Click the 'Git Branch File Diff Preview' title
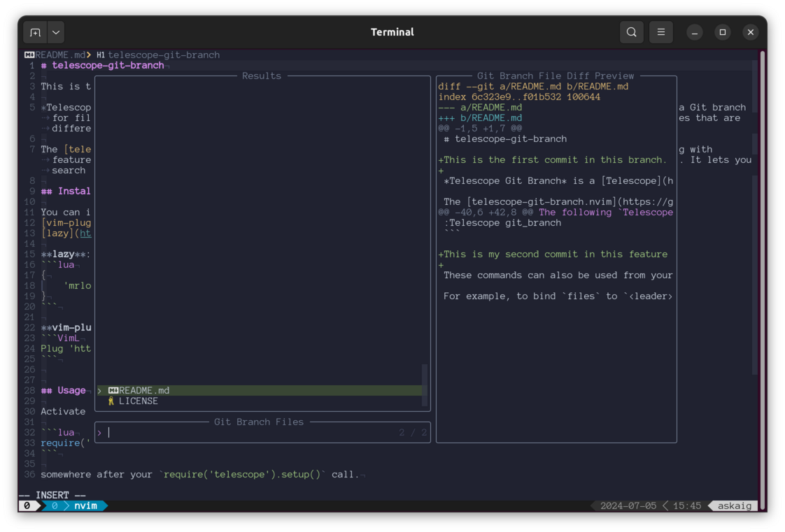The height and width of the screenshot is (532, 785). point(556,76)
